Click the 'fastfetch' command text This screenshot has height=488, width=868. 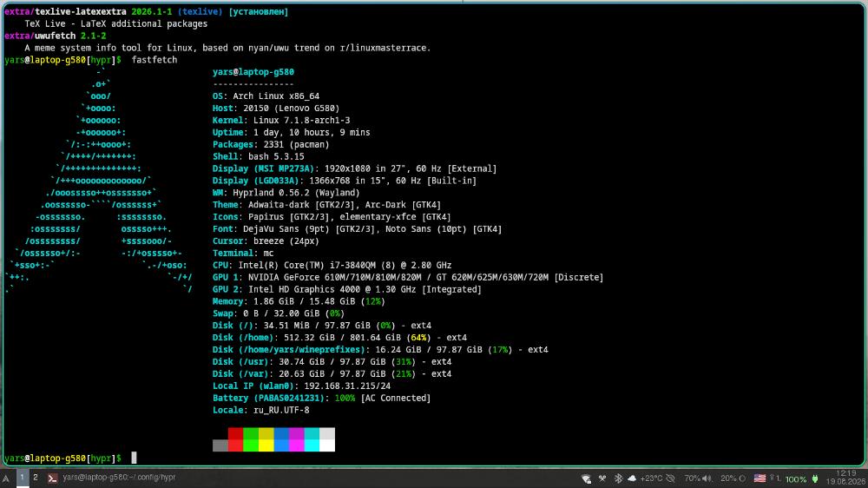click(155, 60)
